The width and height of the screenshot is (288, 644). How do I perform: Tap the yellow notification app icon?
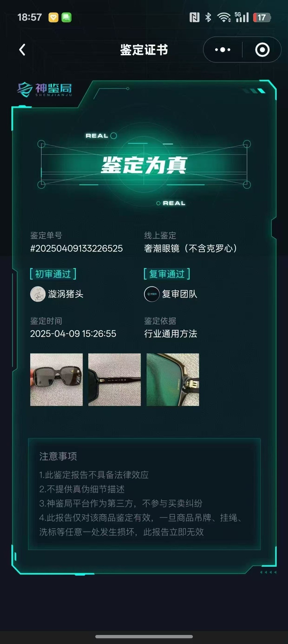coord(53,17)
